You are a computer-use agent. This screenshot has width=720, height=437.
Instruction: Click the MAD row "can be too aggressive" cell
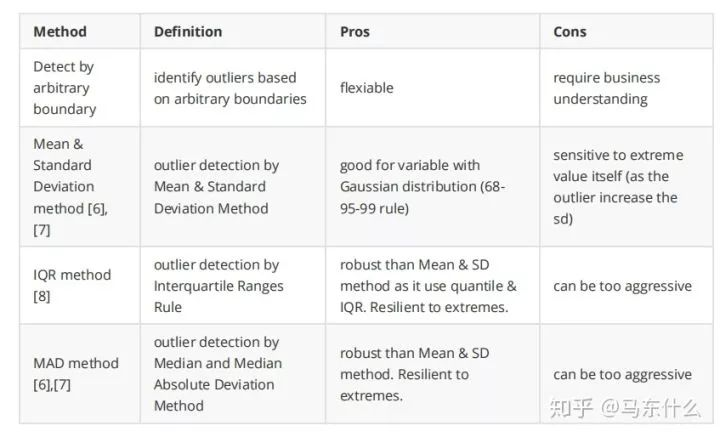(622, 375)
